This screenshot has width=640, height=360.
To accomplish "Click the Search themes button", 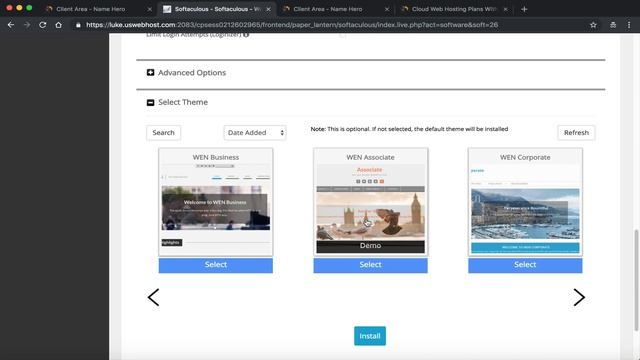I will (163, 133).
